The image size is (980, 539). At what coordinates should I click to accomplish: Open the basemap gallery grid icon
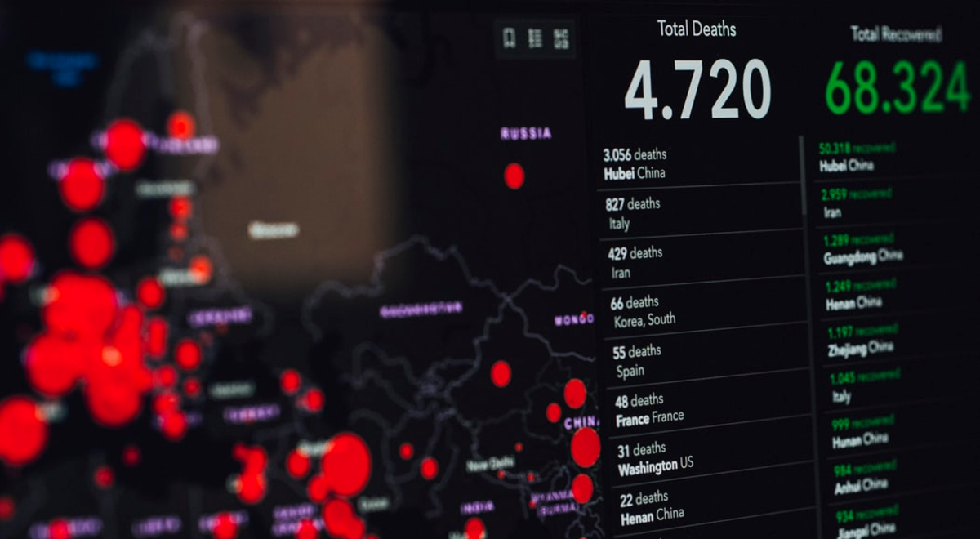tap(561, 38)
